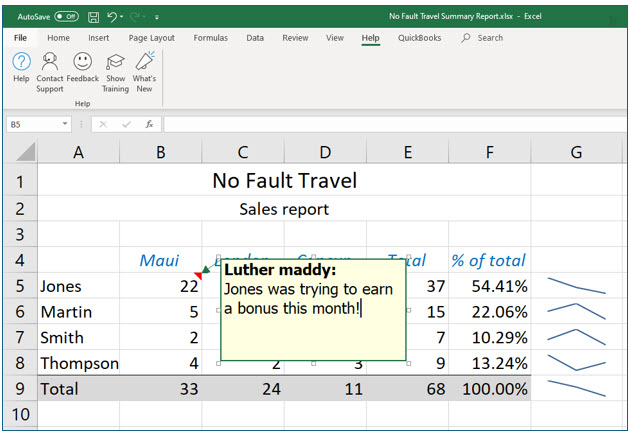The width and height of the screenshot is (630, 432).
Task: Select row 9 header
Action: [20, 389]
